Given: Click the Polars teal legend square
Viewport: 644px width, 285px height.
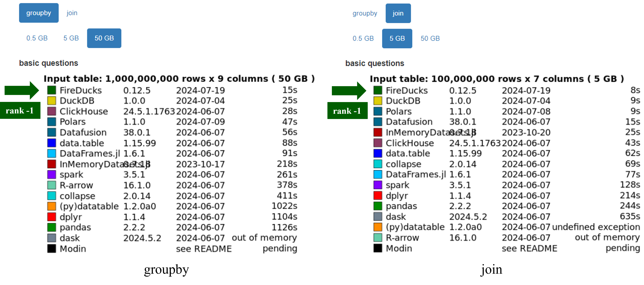Looking at the screenshot, I should tap(52, 122).
